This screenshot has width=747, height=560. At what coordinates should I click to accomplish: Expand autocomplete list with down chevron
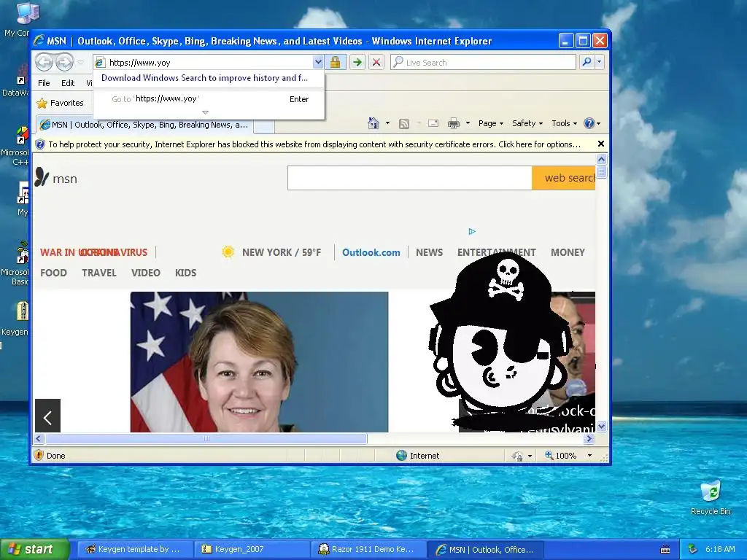coord(205,112)
